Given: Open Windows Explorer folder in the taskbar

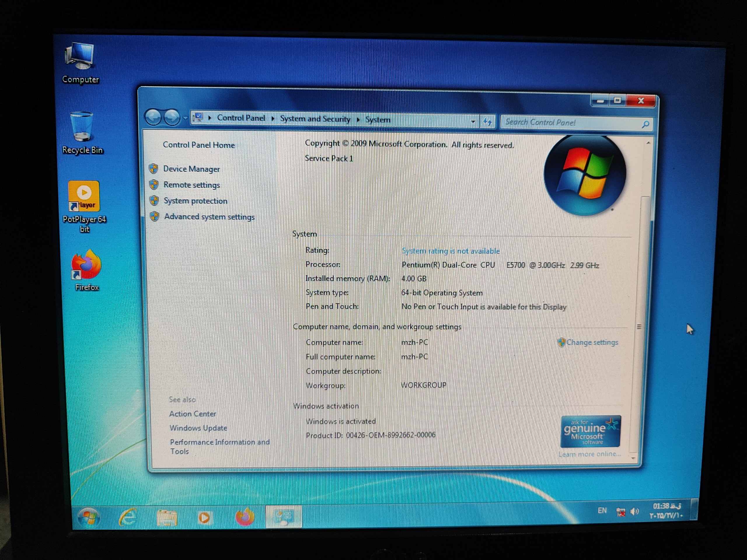Looking at the screenshot, I should [x=167, y=517].
